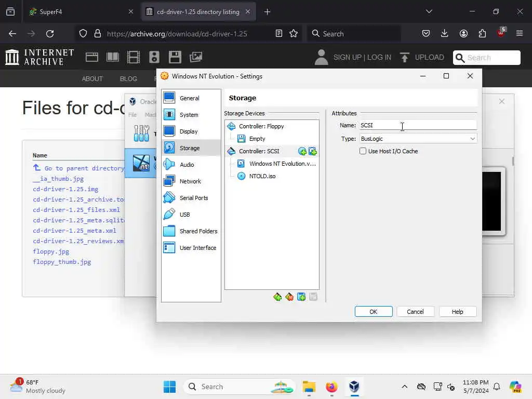Bookmark this page with star icon

point(294,33)
